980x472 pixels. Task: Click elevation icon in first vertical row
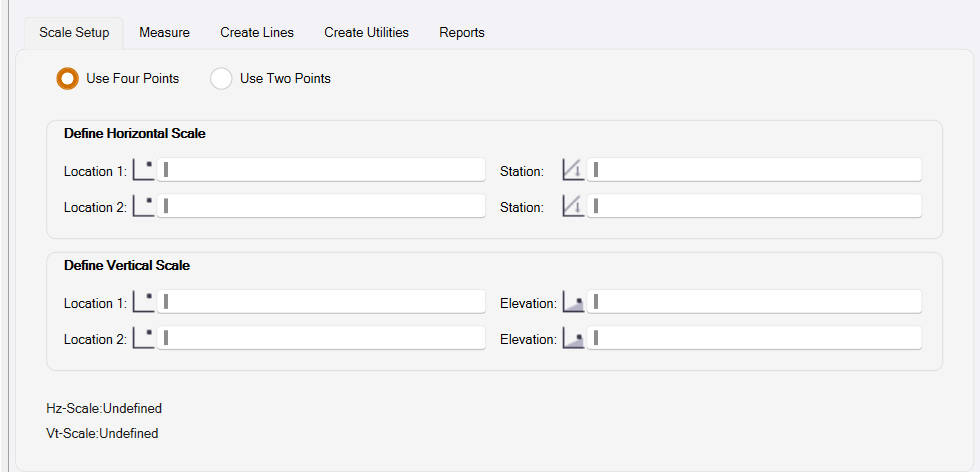click(x=573, y=302)
